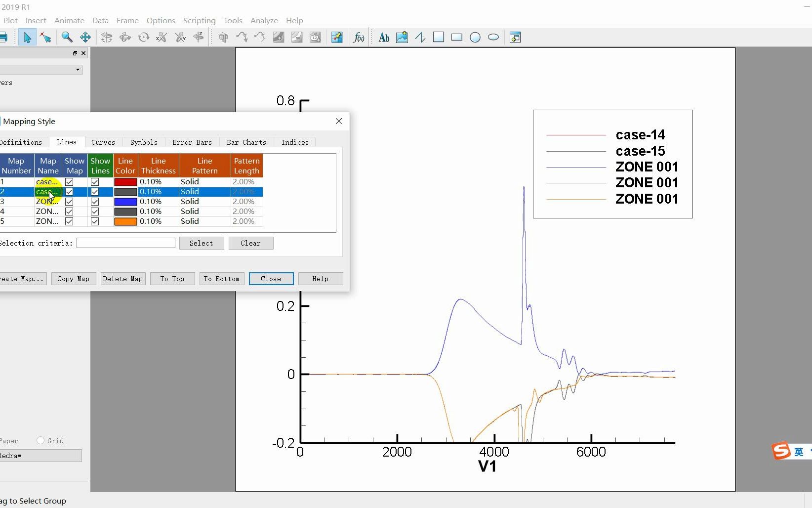Open the Error Bars tab
Screen dimensions: 812x508
pos(192,142)
